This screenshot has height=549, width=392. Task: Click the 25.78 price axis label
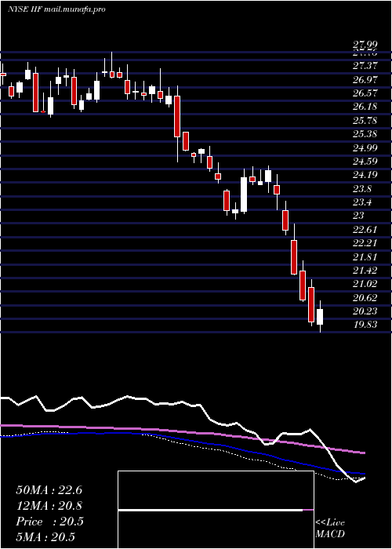tap(365, 121)
